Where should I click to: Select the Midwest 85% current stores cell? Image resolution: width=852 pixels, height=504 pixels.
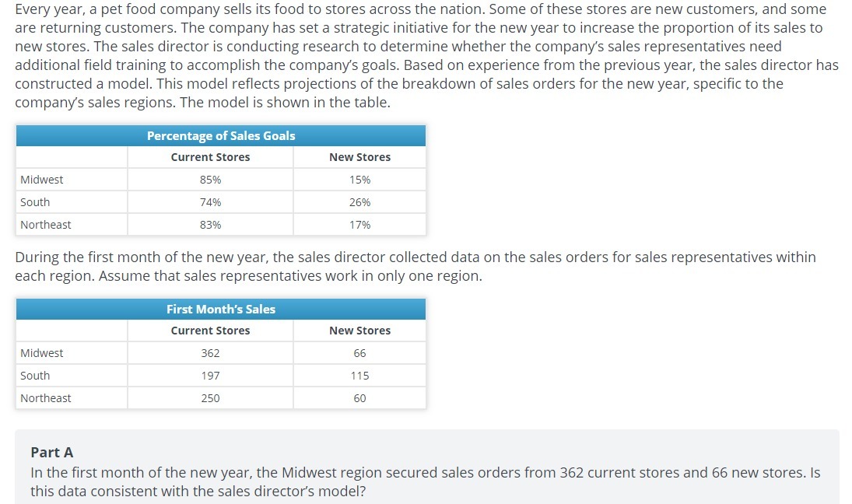pos(210,180)
